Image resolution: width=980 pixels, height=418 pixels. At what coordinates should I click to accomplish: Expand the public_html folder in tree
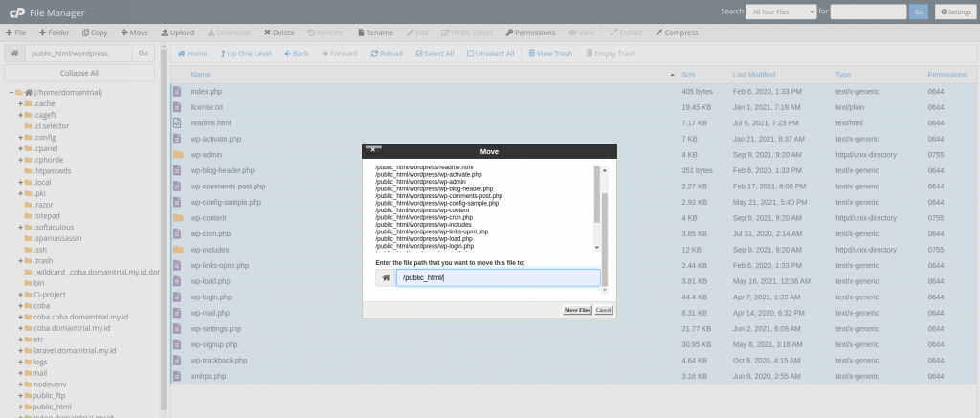tap(21, 407)
